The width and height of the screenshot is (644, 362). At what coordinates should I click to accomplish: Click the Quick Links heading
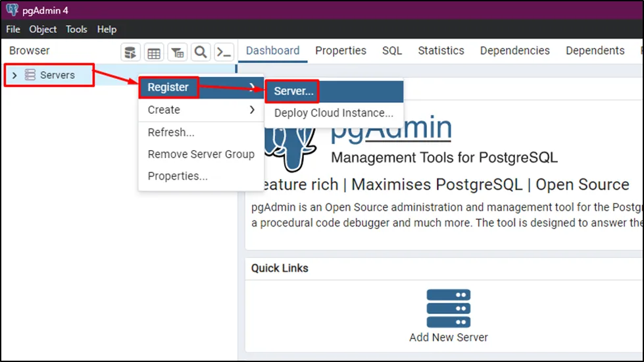click(280, 269)
